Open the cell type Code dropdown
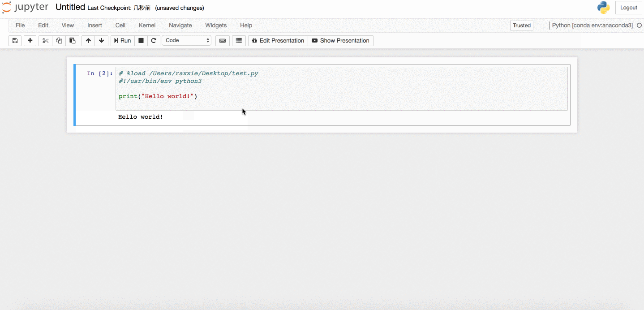This screenshot has height=310, width=644. tap(186, 40)
